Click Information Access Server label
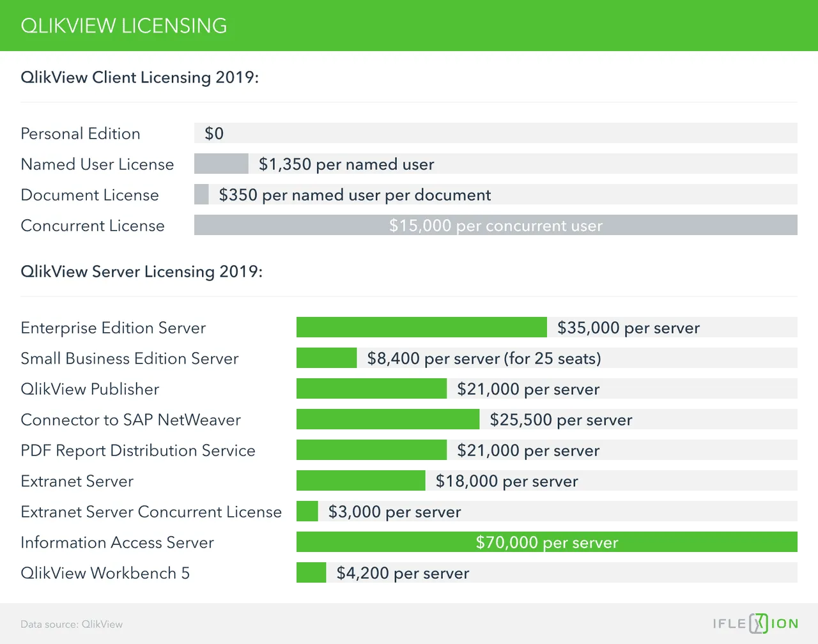This screenshot has width=818, height=644. pyautogui.click(x=118, y=542)
